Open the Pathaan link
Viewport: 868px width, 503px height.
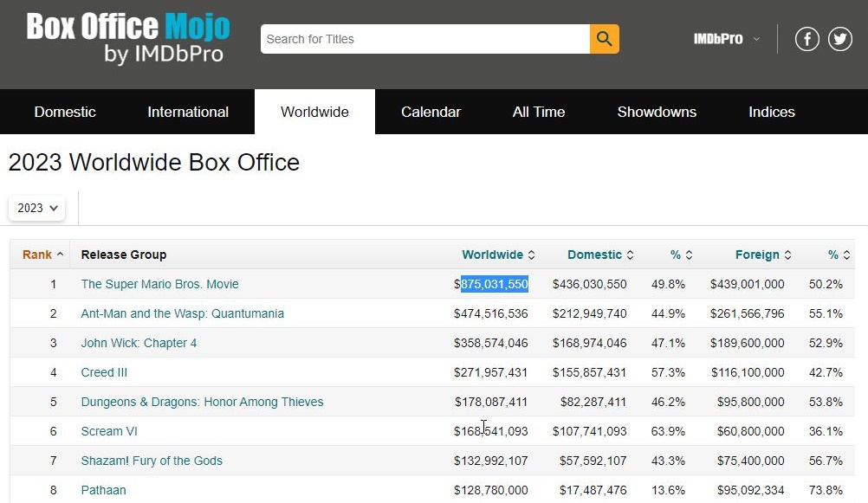point(103,490)
